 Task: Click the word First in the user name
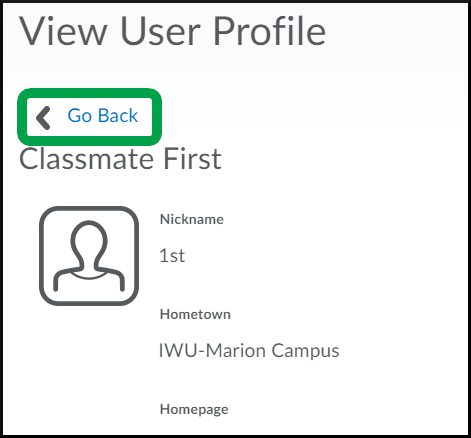tap(192, 159)
